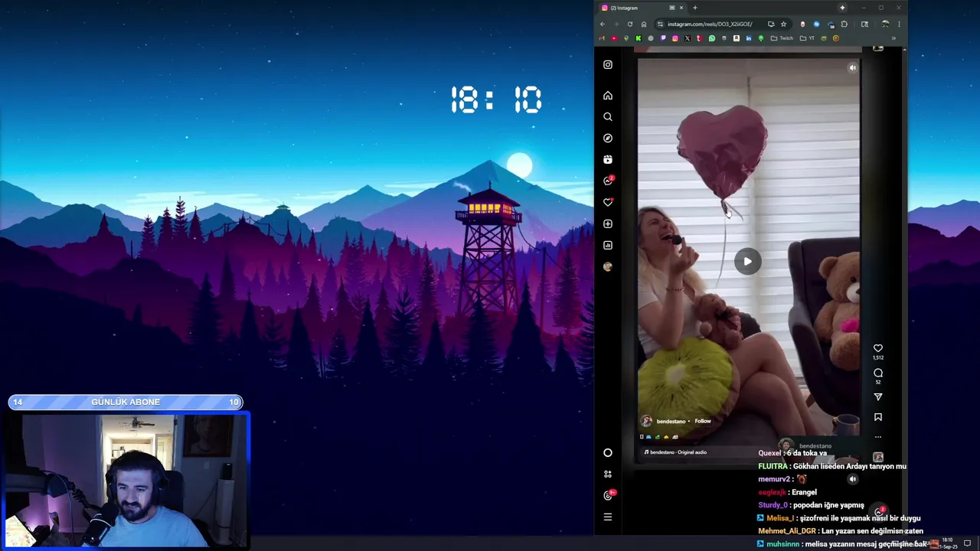Open Instagram Search in the sidebar

coord(608,117)
